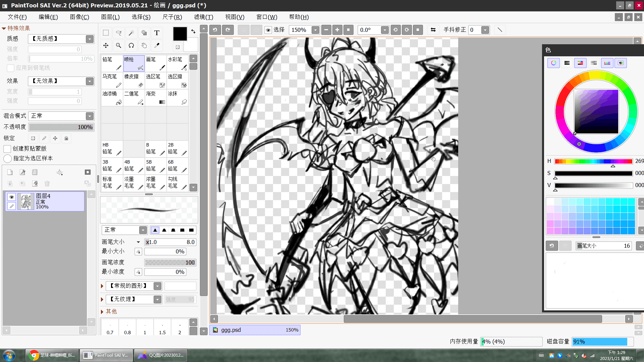Viewport: 644px width, 362px height.
Task: Toggle lock all padlock icon
Action: 66,138
